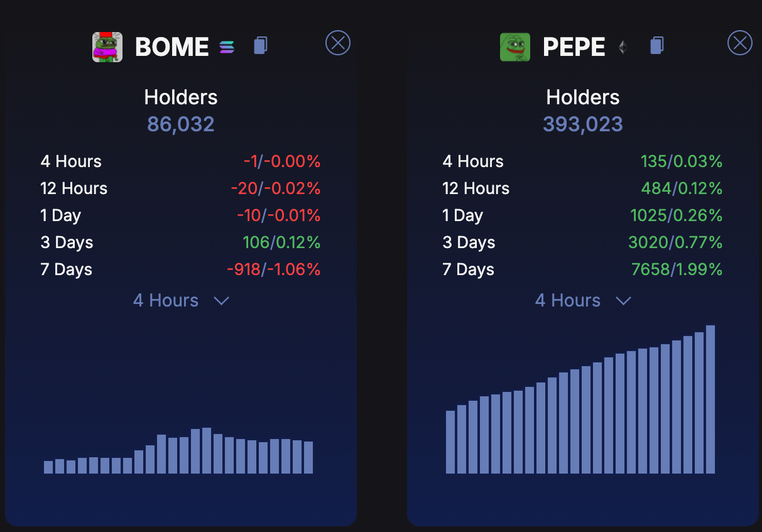The height and width of the screenshot is (532, 762).
Task: Click the BOME token avatar icon
Action: pyautogui.click(x=107, y=47)
